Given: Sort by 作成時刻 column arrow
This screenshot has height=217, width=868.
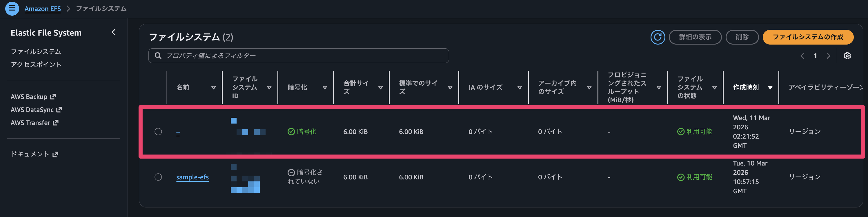Looking at the screenshot, I should (x=770, y=87).
